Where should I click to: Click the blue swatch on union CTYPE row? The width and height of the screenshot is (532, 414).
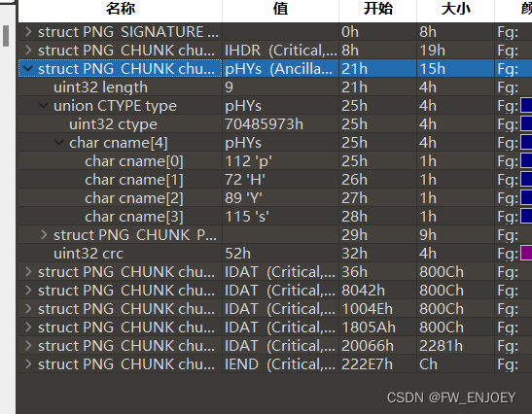pos(526,106)
